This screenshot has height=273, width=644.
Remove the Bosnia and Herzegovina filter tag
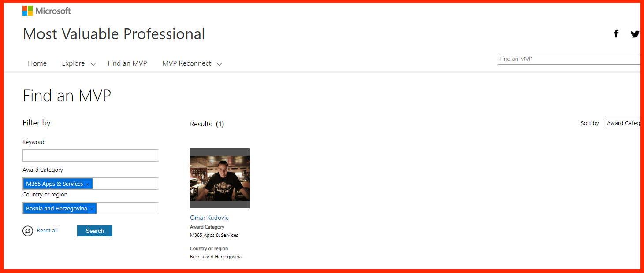[x=92, y=209]
